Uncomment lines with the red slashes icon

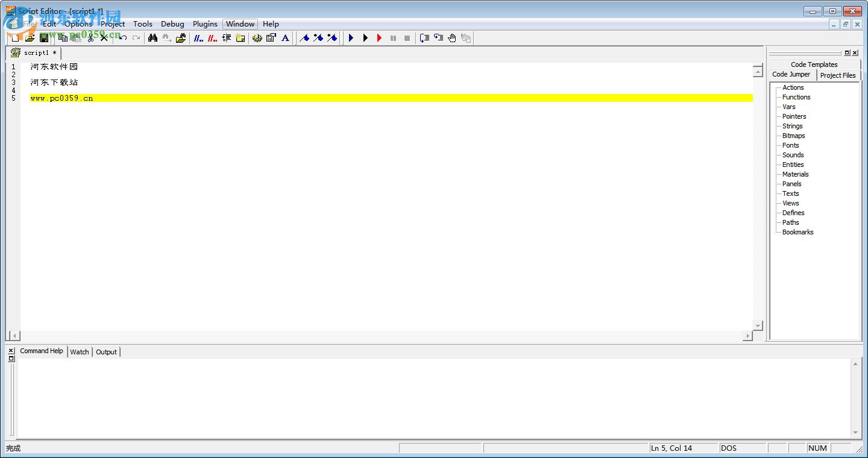[x=212, y=38]
